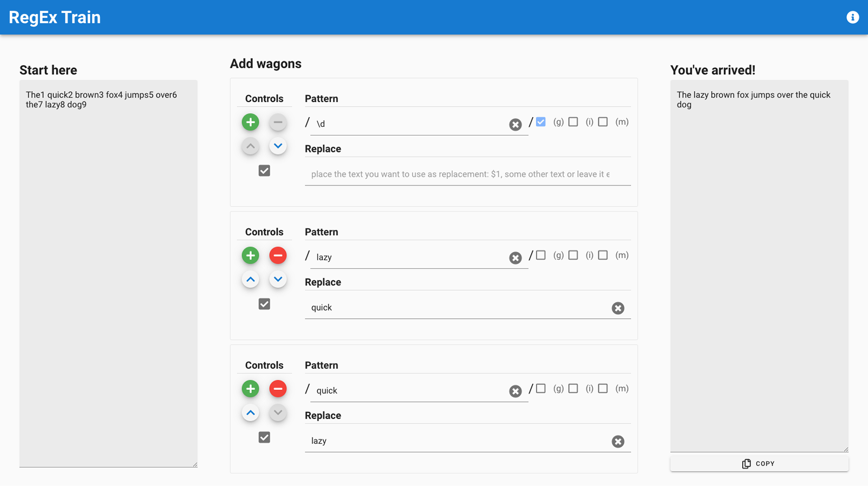The image size is (868, 488).
Task: Disable the lazy pattern wagon checkbox
Action: (x=264, y=304)
